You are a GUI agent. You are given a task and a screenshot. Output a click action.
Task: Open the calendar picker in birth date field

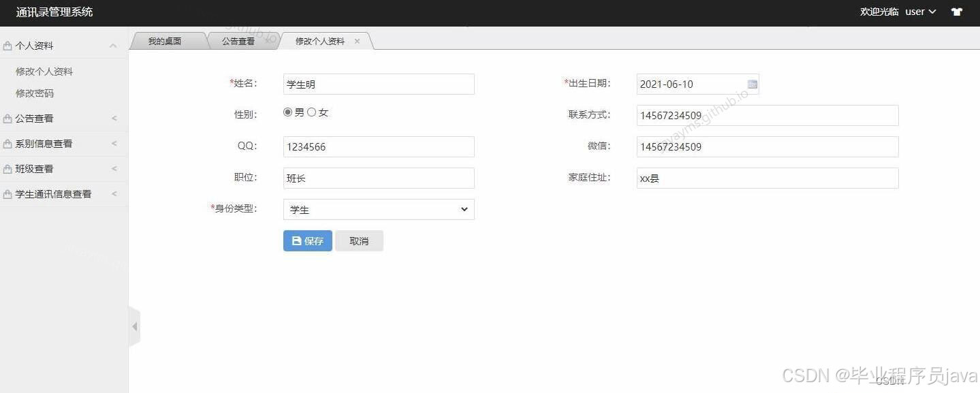pyautogui.click(x=753, y=84)
